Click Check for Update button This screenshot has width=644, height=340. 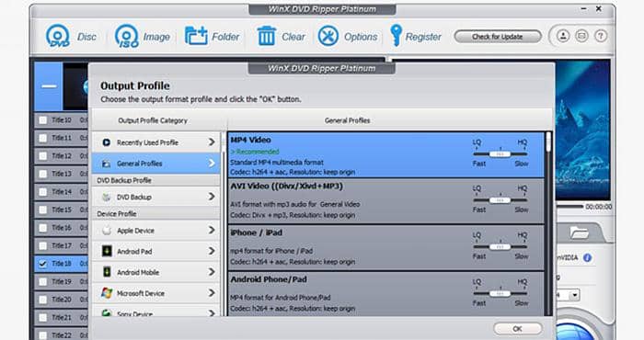tap(498, 37)
